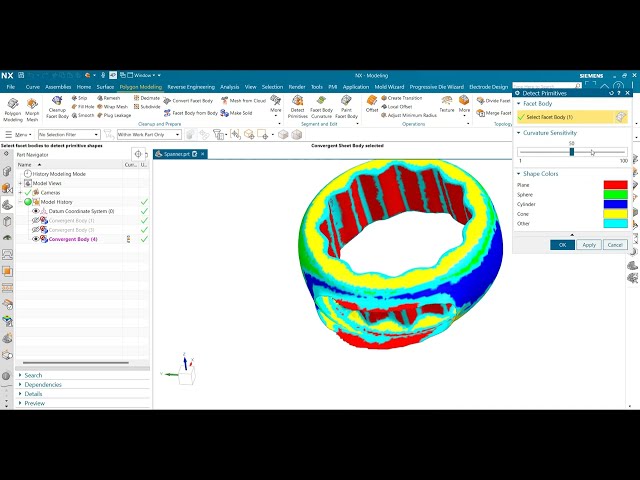Viewport: 640px width, 480px height.
Task: Expand the Model Views tree node
Action: pyautogui.click(x=20, y=183)
